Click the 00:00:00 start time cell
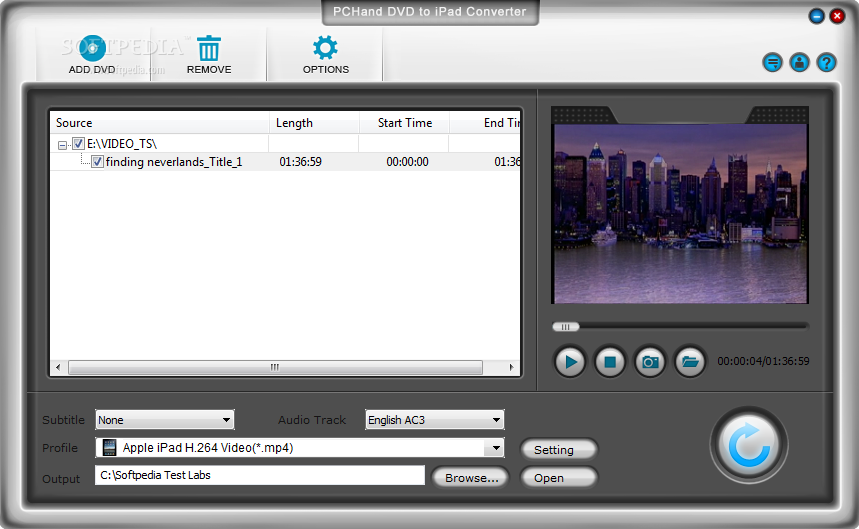This screenshot has width=859, height=529. click(407, 162)
